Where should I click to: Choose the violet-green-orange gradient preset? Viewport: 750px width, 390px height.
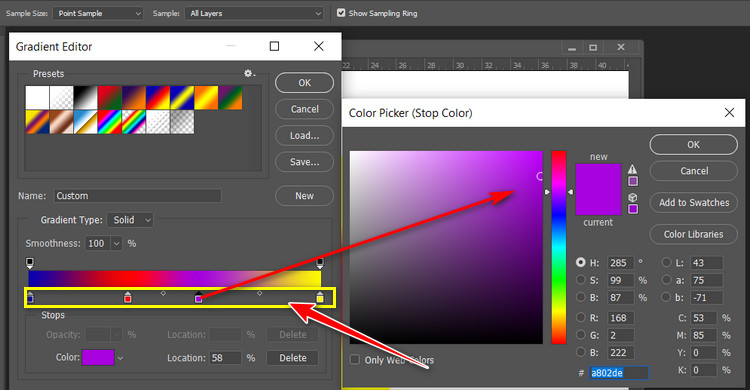point(231,98)
